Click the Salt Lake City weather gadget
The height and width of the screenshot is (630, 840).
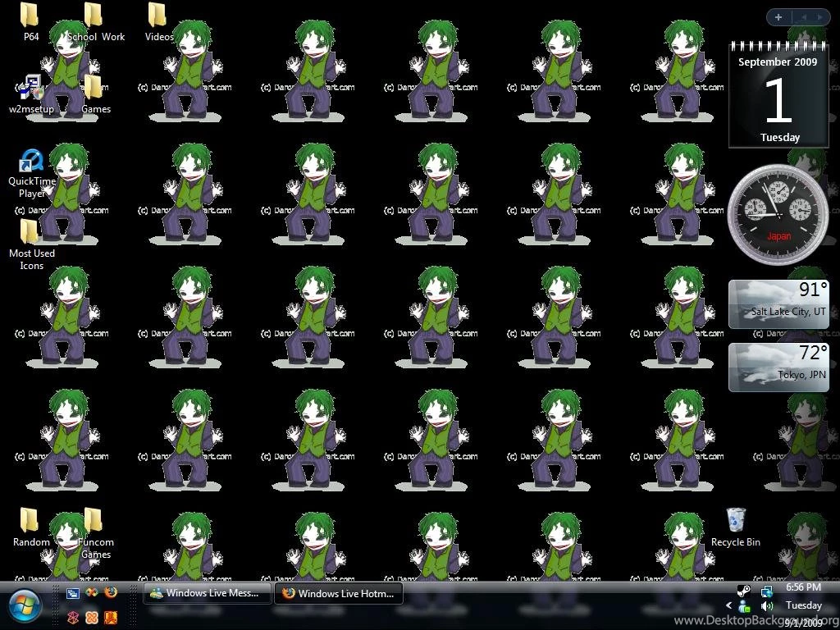click(778, 304)
